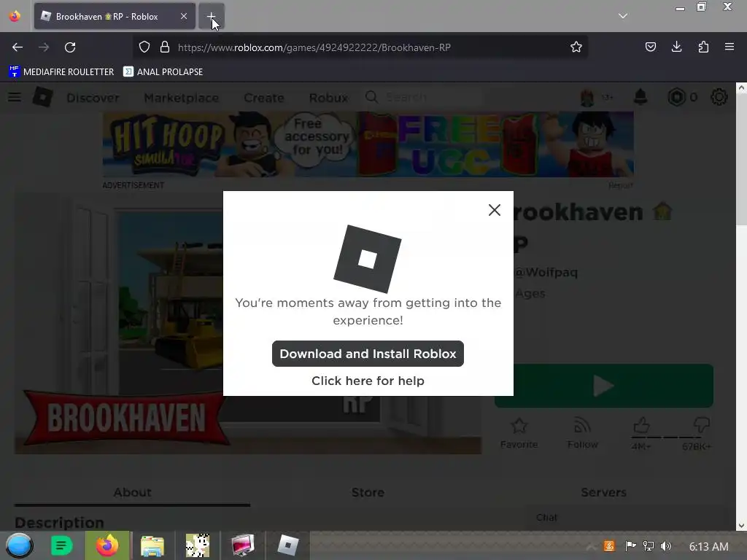Go back to the previous page
747x560 pixels.
pyautogui.click(x=18, y=47)
